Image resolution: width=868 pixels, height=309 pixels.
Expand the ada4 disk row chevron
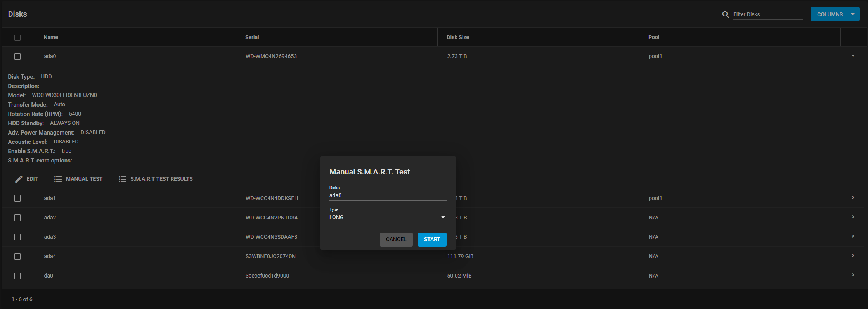[853, 256]
